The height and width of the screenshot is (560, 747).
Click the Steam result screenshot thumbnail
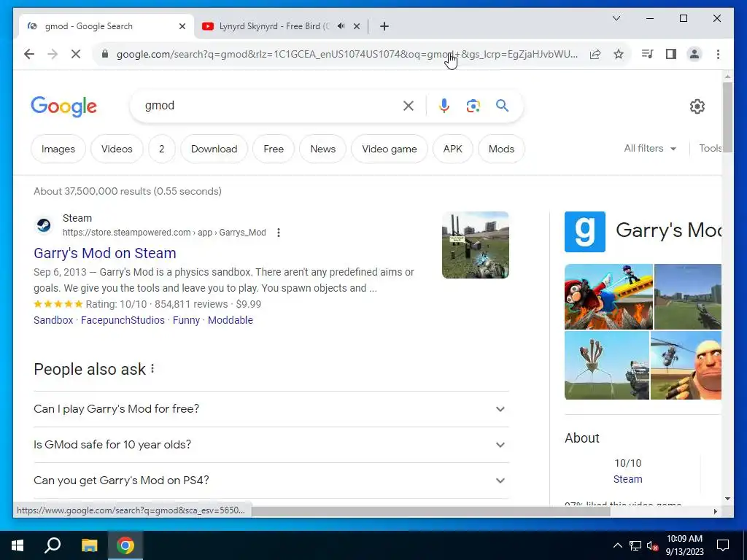click(x=476, y=245)
